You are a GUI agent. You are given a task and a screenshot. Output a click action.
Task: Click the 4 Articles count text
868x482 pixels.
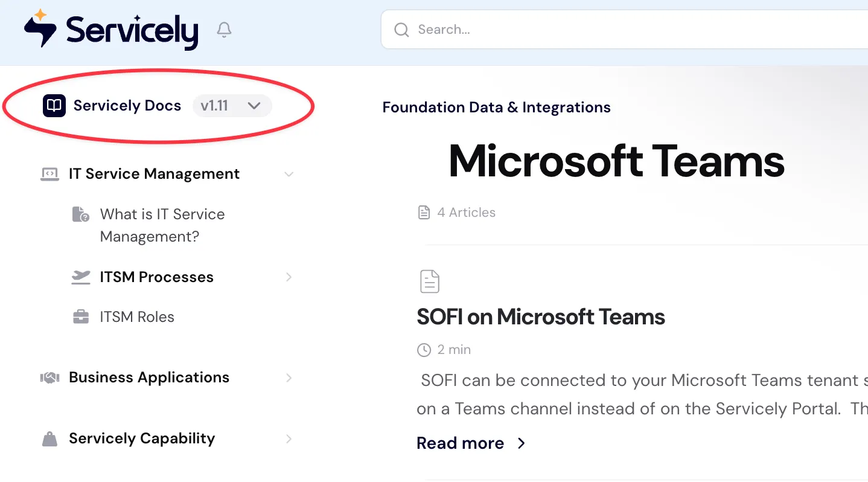point(467,213)
